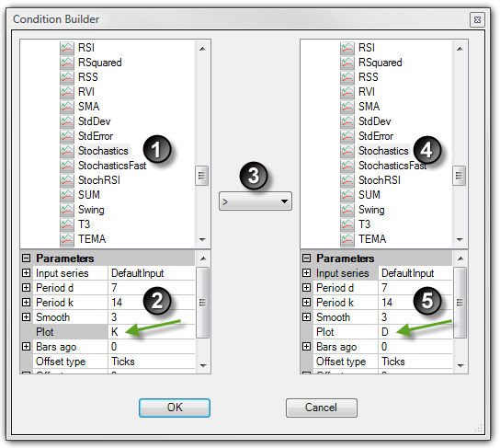Click the SMA indicator icon in left list

67,107
